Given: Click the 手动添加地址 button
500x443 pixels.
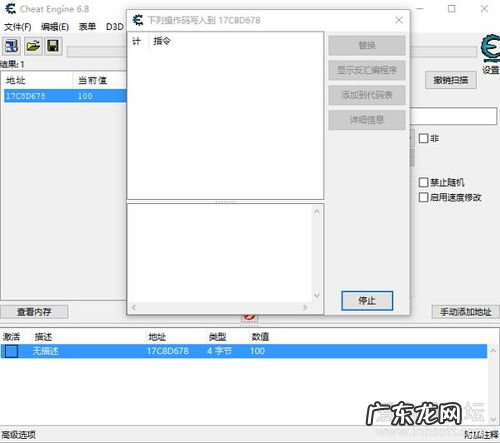Looking at the screenshot, I should click(x=466, y=312).
